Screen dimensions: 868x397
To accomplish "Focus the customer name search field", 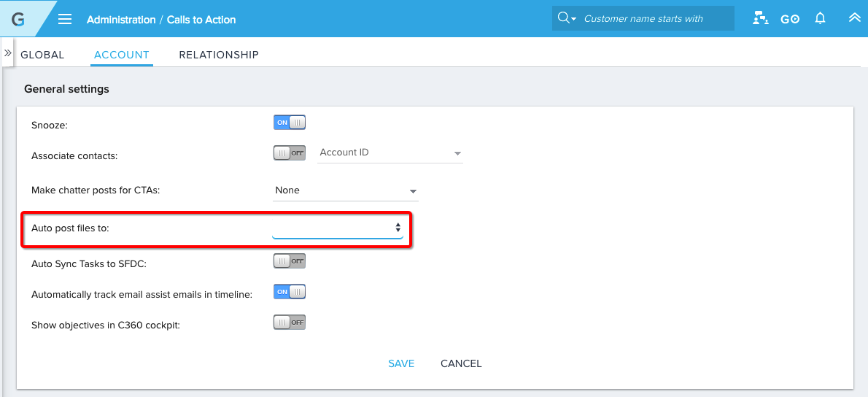I will pyautogui.click(x=656, y=19).
